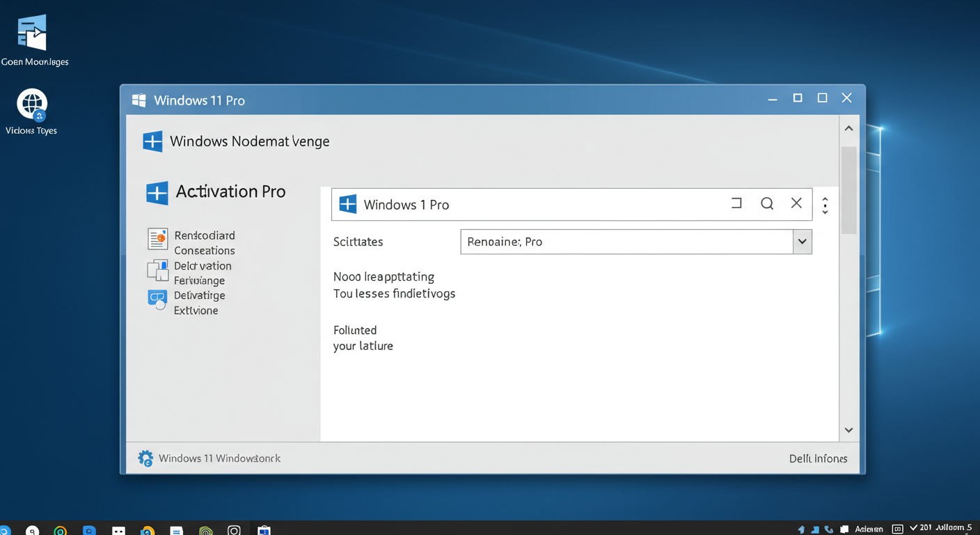
Task: Click the scroll-up arrow of the window scrollbar
Action: pyautogui.click(x=848, y=128)
